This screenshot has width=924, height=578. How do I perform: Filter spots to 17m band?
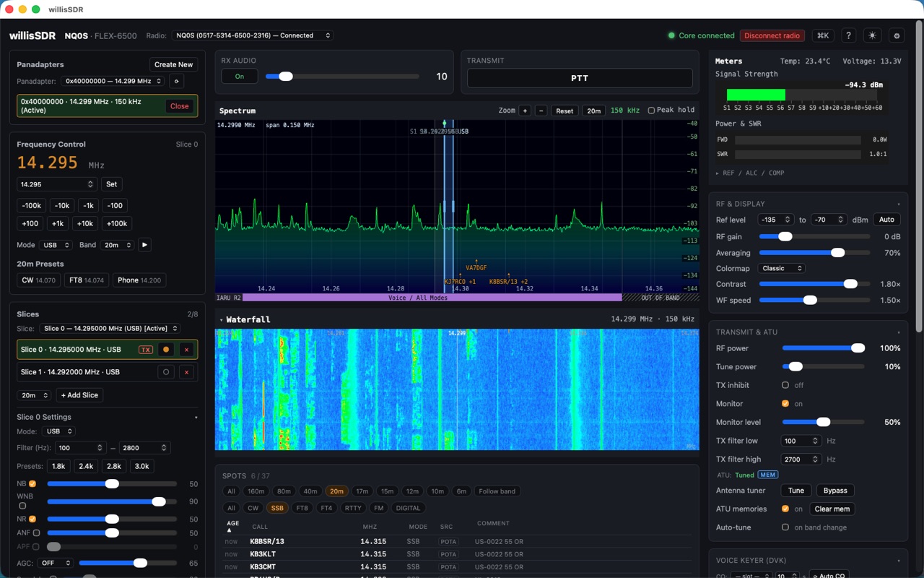pos(362,491)
